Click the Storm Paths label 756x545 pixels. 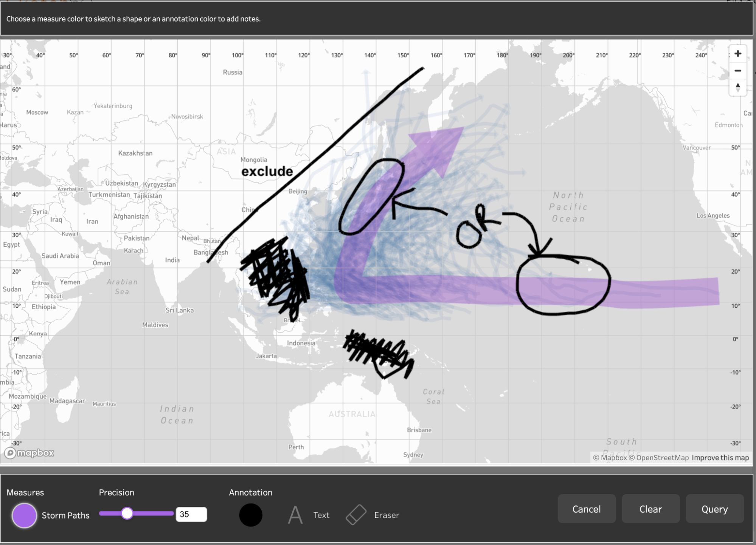pos(65,515)
